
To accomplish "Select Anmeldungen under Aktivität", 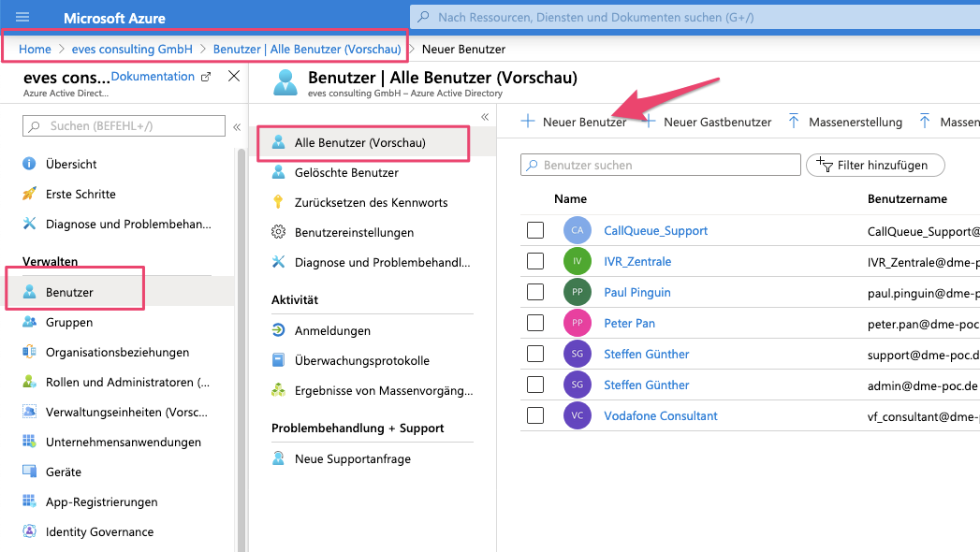I will click(x=332, y=331).
